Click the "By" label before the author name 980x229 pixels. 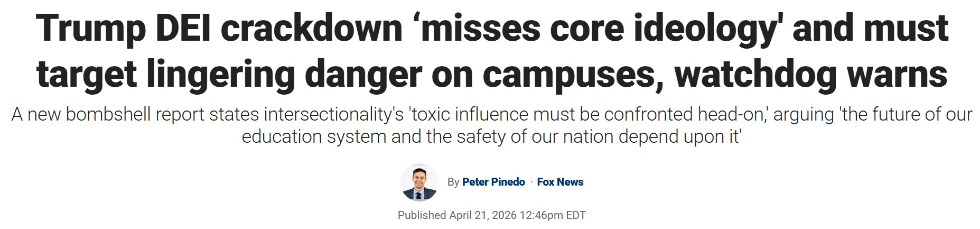(453, 182)
